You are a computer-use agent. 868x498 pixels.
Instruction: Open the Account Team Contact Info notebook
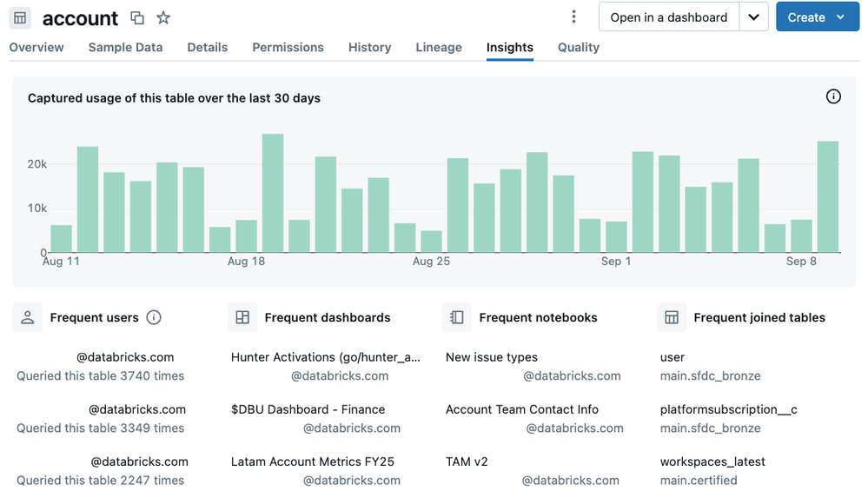pyautogui.click(x=522, y=409)
